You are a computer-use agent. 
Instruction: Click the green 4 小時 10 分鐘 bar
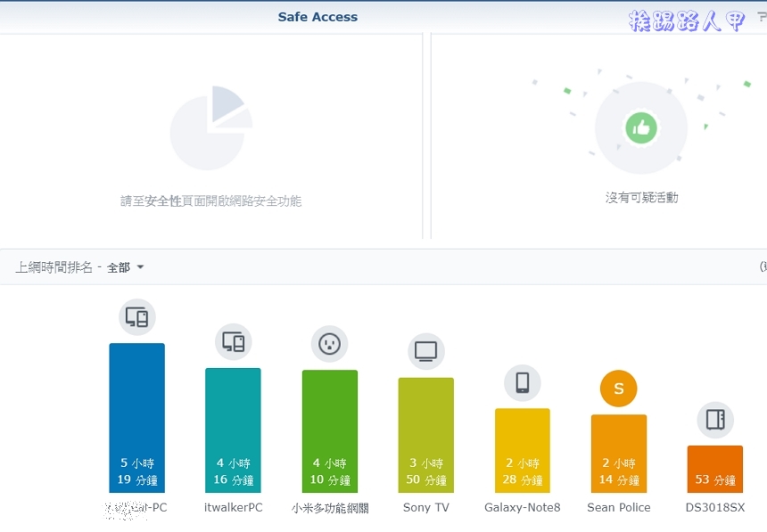click(330, 431)
